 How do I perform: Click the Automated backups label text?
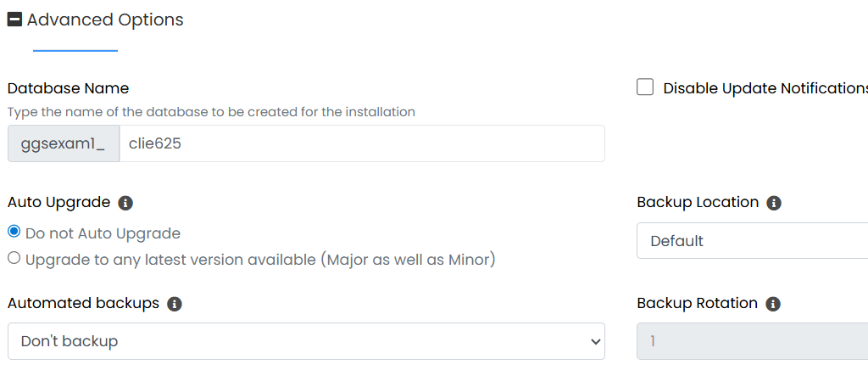click(83, 303)
